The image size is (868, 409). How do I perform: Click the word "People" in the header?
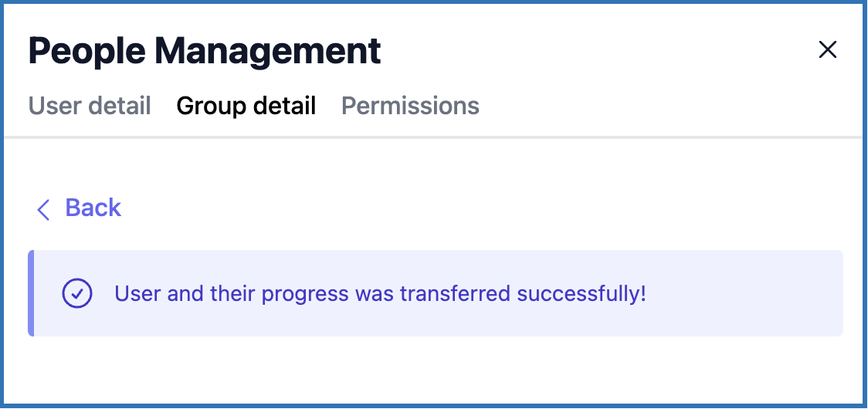coord(86,51)
